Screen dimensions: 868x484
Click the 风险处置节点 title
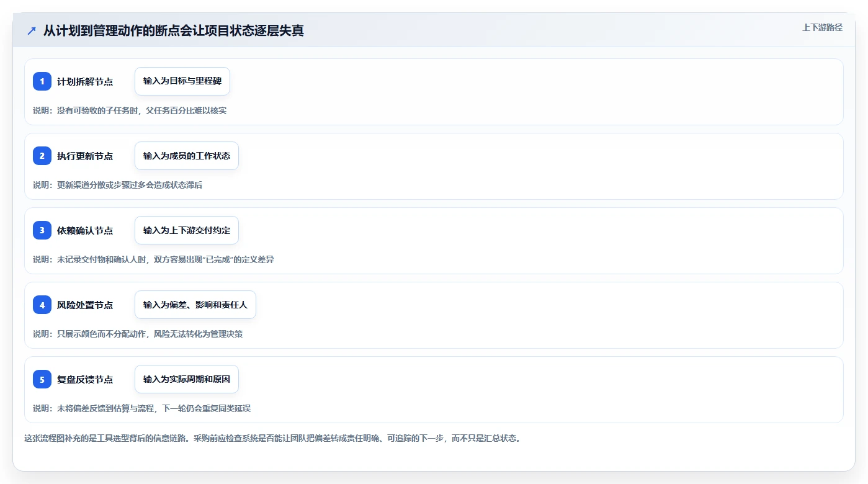click(x=85, y=305)
